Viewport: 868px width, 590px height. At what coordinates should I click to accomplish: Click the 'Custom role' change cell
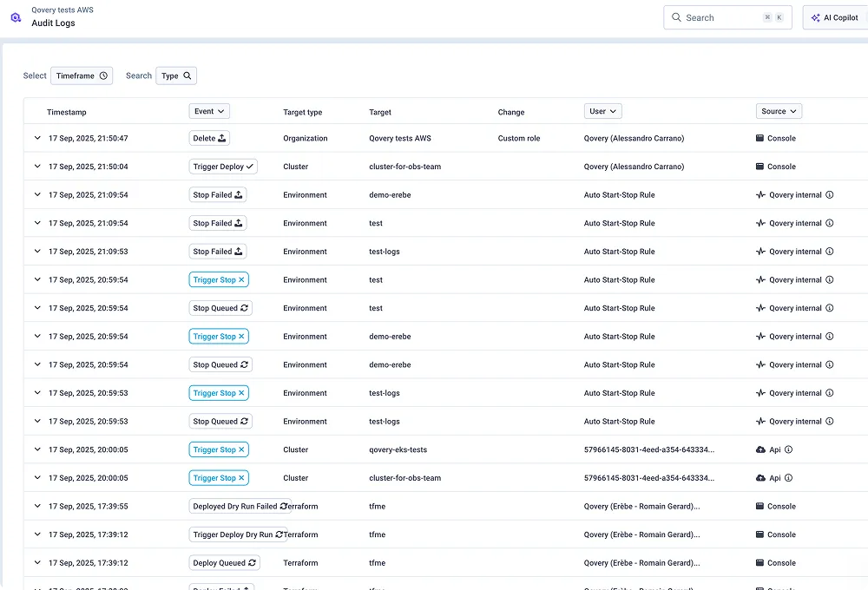pyautogui.click(x=519, y=138)
